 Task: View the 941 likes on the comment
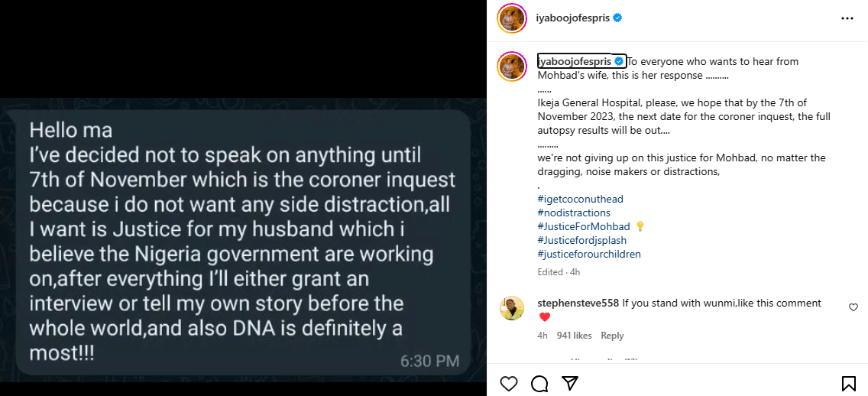click(574, 336)
